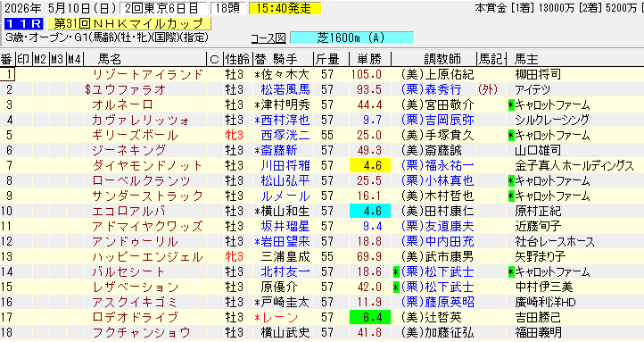Click owner 社台レースホース

(x=555, y=242)
